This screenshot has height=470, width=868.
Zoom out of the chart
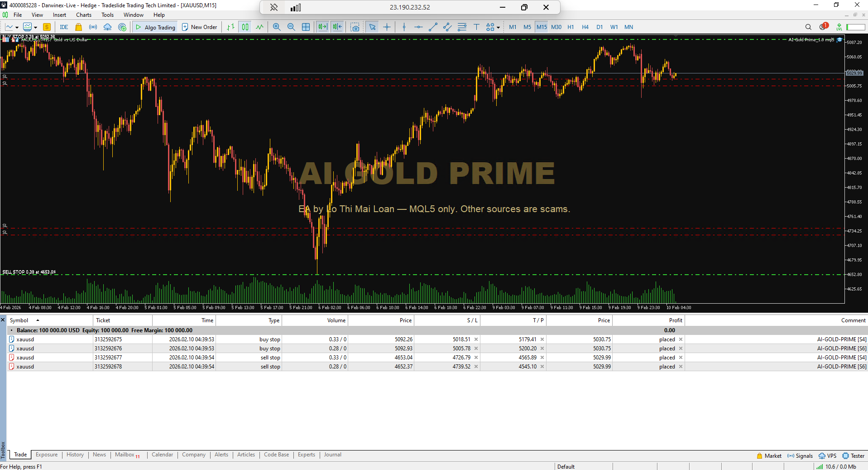pos(291,27)
